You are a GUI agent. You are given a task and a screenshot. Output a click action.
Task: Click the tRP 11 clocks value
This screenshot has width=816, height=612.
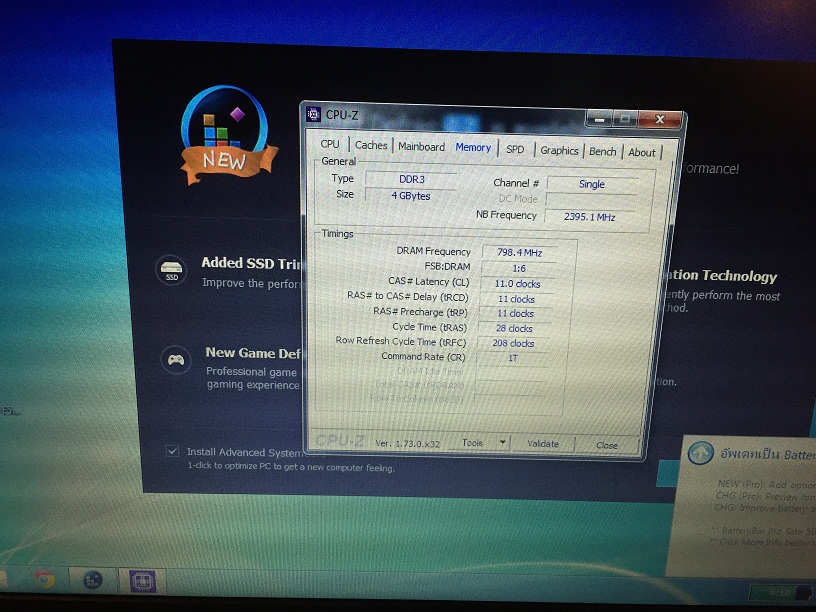point(515,314)
